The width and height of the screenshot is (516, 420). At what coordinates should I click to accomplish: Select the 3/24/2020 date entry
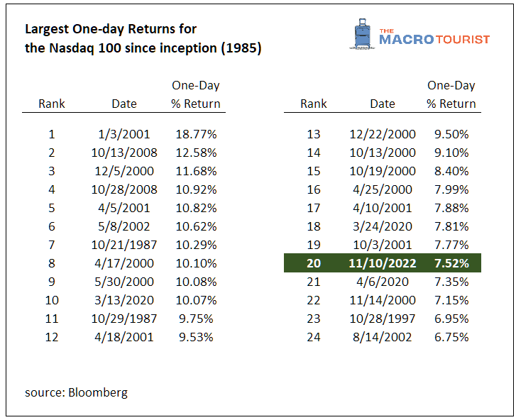tap(383, 226)
